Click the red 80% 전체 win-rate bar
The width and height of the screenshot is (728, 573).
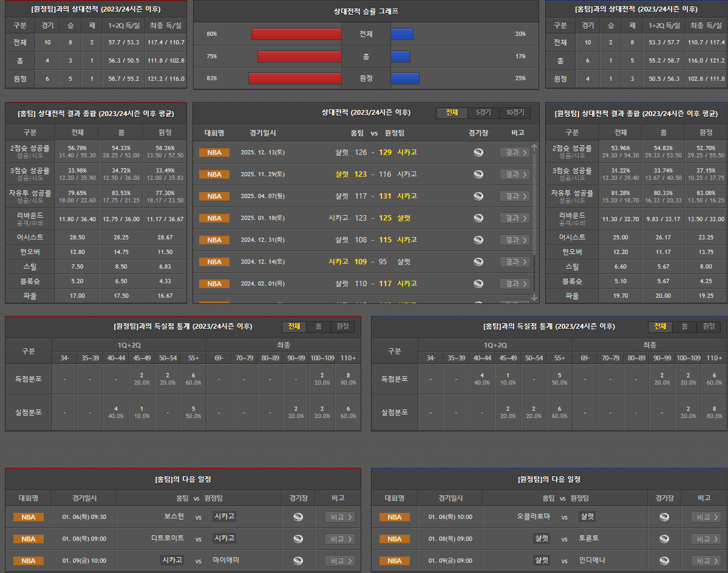click(x=296, y=34)
